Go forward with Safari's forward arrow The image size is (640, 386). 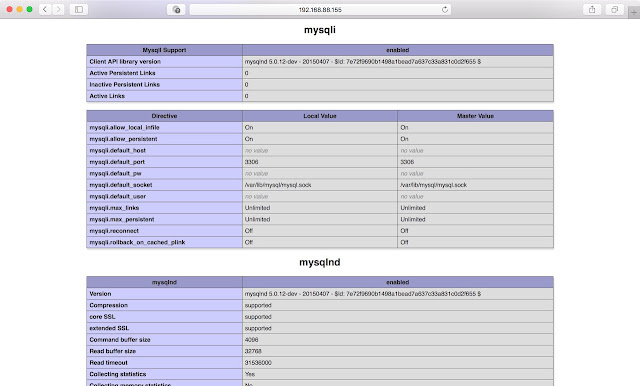pyautogui.click(x=58, y=9)
